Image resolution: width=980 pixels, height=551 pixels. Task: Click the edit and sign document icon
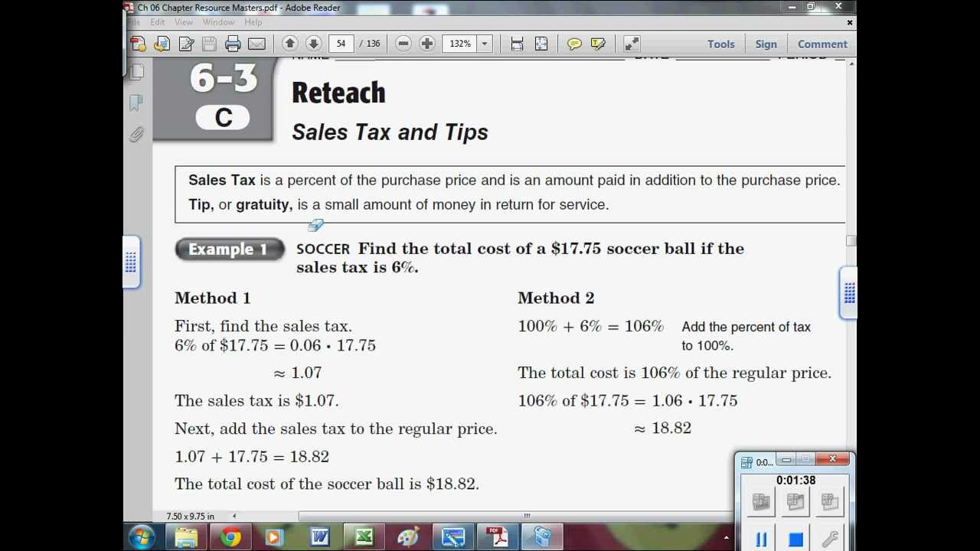(x=186, y=44)
